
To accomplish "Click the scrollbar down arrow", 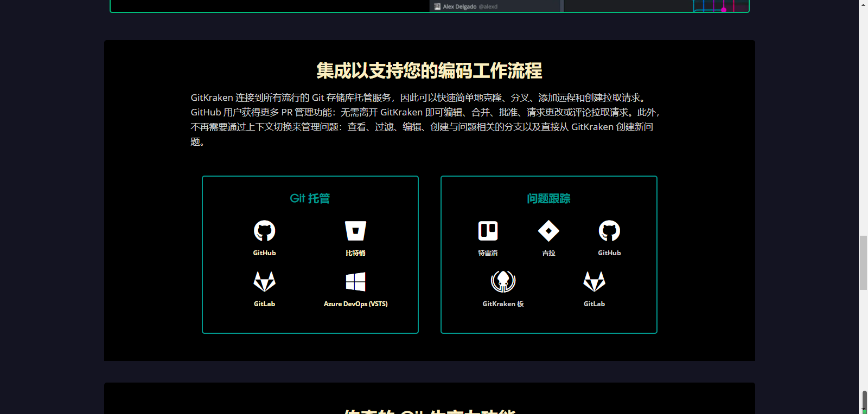I will point(863,410).
